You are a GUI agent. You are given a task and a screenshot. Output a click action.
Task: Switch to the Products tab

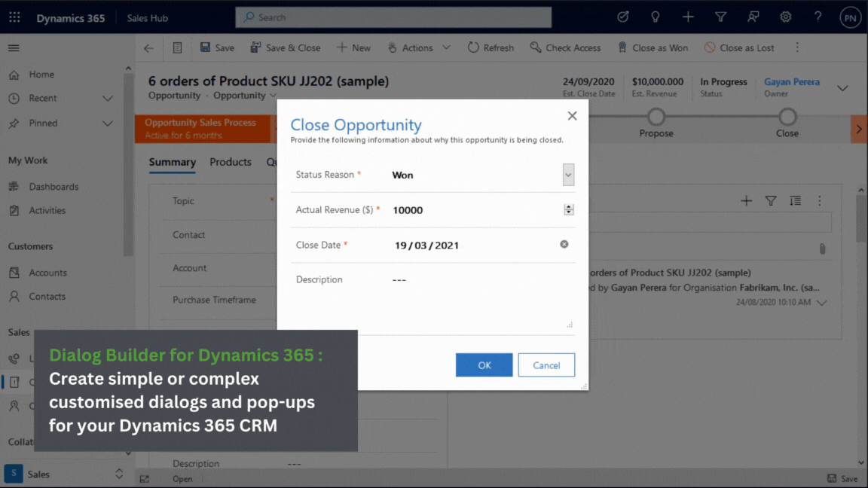pyautogui.click(x=231, y=162)
